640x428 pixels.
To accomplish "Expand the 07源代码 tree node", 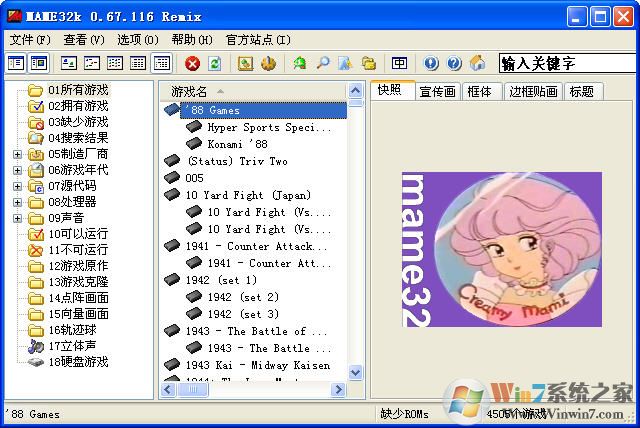I will click(x=17, y=186).
